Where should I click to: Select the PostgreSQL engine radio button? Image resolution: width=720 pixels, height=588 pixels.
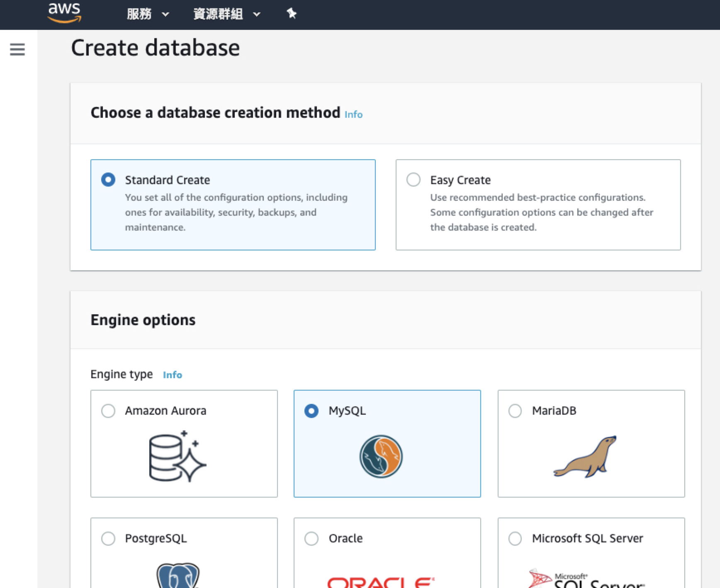coord(108,539)
